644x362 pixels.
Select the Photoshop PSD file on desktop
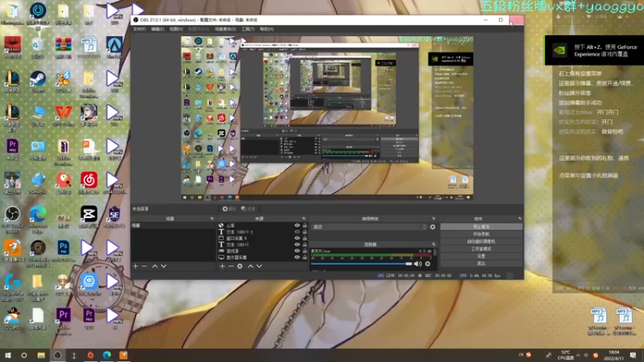[x=64, y=251]
